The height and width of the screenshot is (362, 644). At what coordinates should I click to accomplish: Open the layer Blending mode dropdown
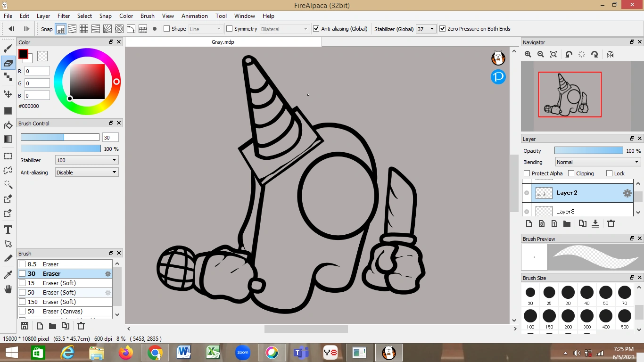pos(597,162)
